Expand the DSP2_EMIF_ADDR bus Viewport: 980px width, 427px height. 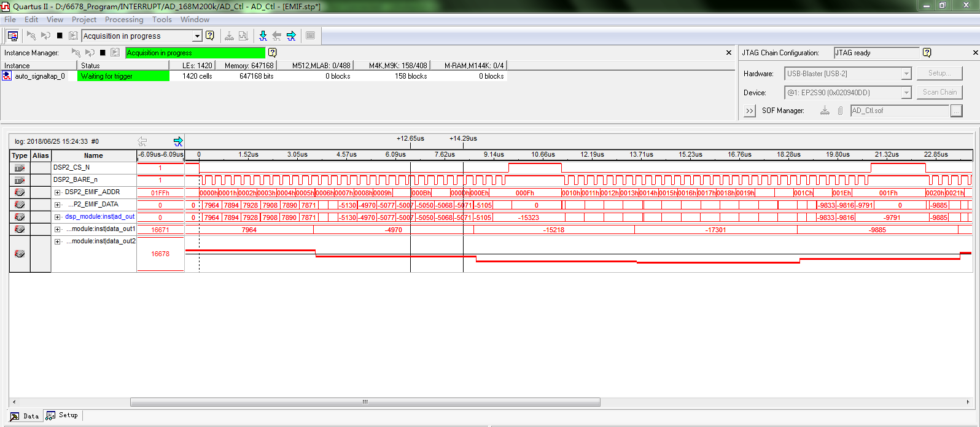click(x=58, y=192)
